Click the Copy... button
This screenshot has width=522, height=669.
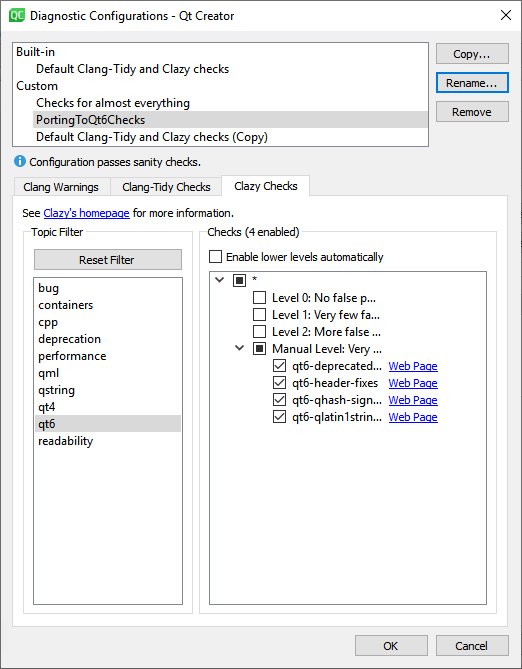click(472, 54)
